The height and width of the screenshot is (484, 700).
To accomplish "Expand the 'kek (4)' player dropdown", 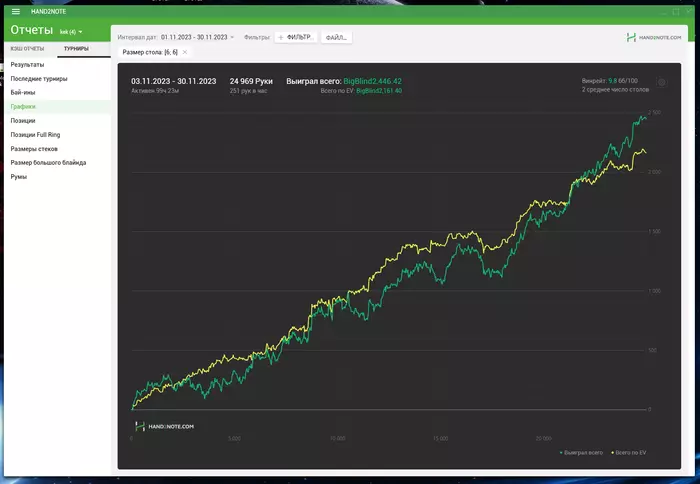I will pyautogui.click(x=71, y=32).
